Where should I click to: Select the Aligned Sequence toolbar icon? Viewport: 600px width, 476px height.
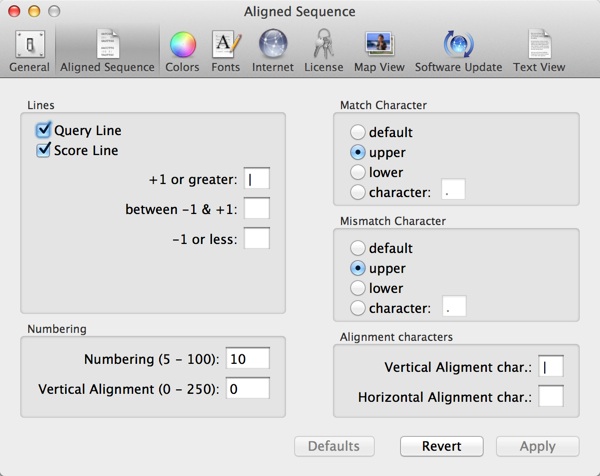pos(107,50)
